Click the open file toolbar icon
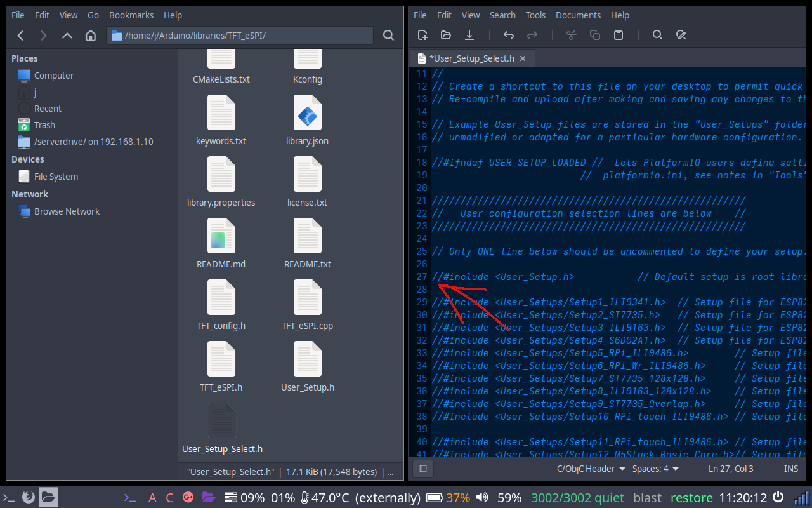This screenshot has height=508, width=812. (x=446, y=35)
